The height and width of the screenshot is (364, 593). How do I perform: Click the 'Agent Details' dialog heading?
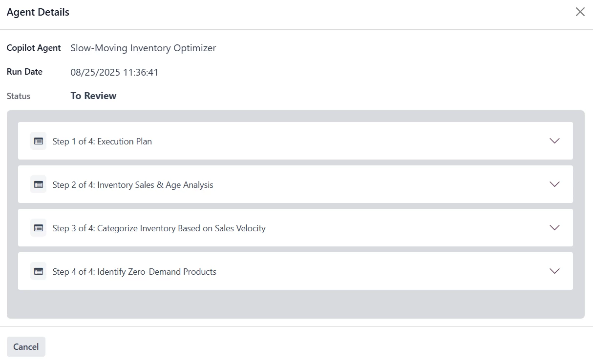pyautogui.click(x=38, y=12)
